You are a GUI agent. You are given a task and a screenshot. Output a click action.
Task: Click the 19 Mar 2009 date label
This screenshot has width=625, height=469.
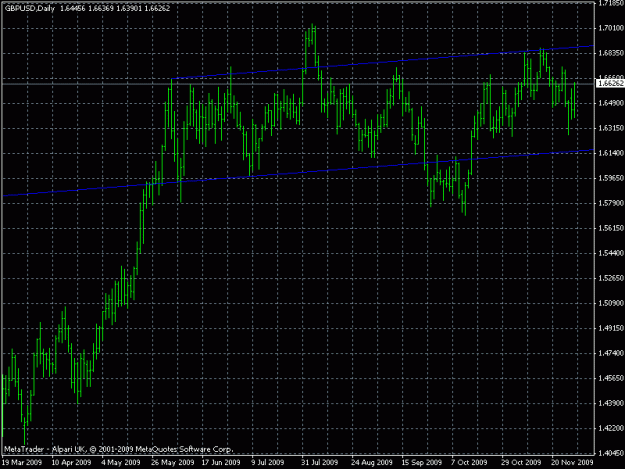(22, 463)
